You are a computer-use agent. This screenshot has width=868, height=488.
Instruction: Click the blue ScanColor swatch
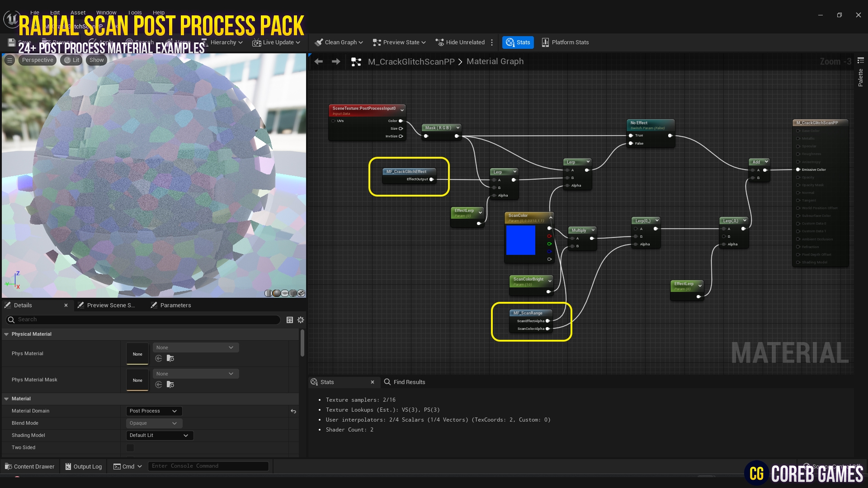[520, 240]
